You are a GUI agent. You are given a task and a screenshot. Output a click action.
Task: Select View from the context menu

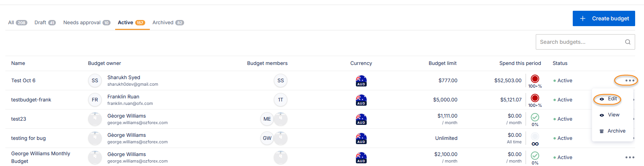(613, 115)
